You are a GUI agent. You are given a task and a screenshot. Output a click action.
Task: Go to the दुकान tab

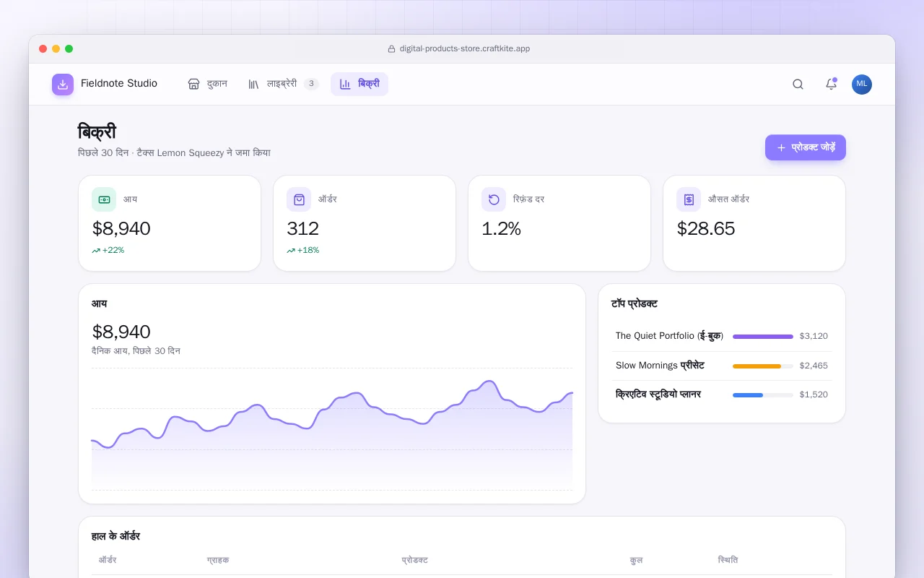(x=207, y=84)
